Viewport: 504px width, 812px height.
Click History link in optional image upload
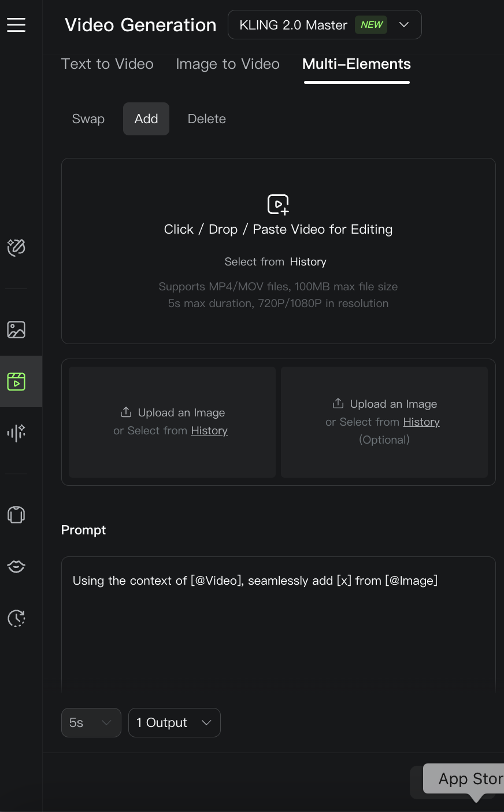pos(421,422)
